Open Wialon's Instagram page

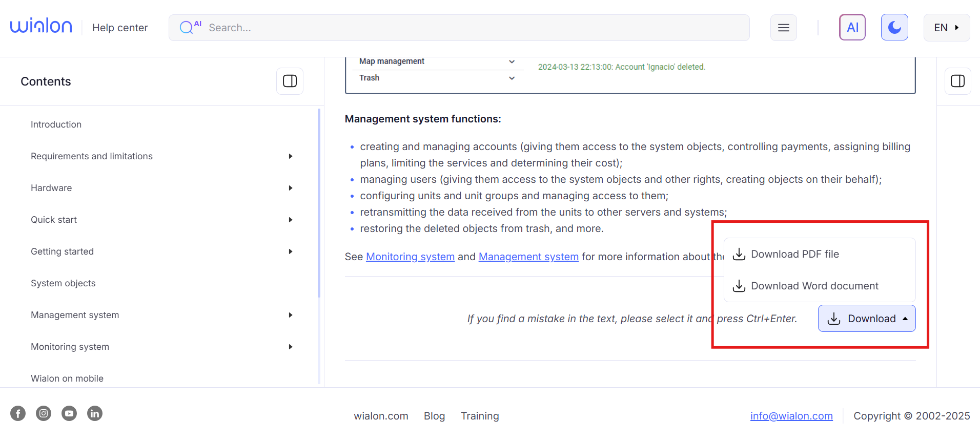pos(44,413)
